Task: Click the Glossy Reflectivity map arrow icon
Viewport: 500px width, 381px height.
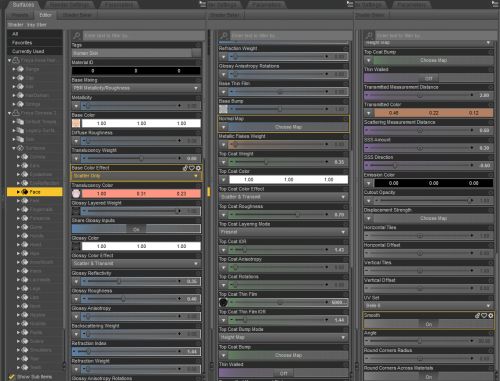Action: coord(76,281)
